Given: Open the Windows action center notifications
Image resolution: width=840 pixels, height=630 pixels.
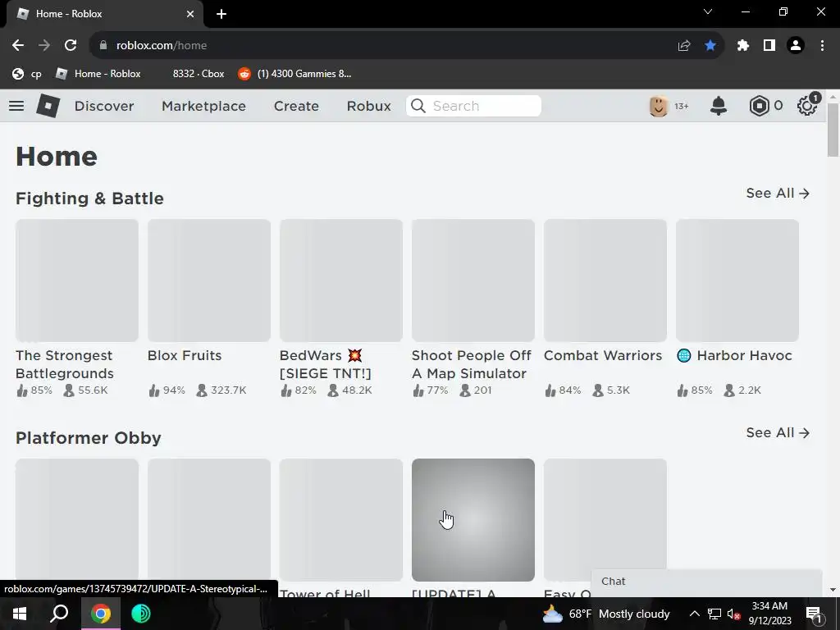Looking at the screenshot, I should (x=814, y=614).
